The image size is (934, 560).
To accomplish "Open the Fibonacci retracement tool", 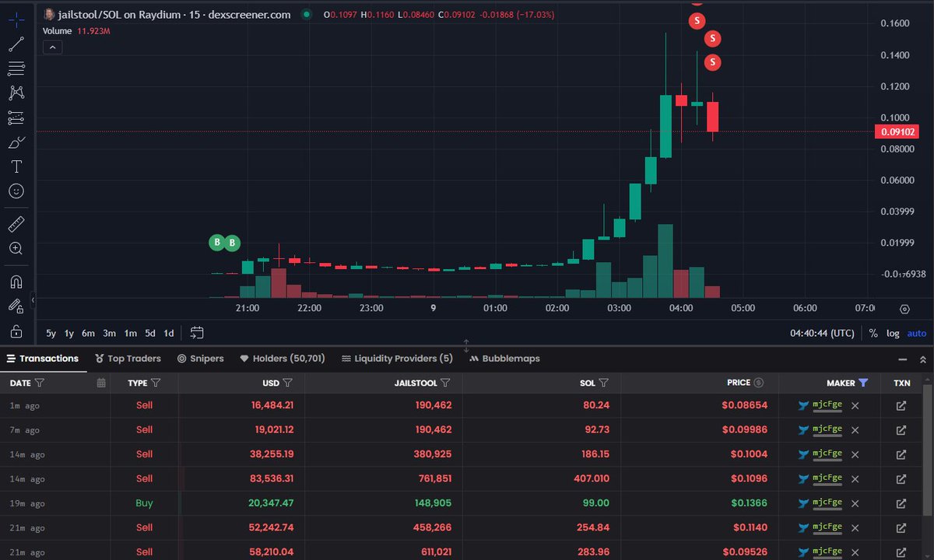I will (16, 68).
